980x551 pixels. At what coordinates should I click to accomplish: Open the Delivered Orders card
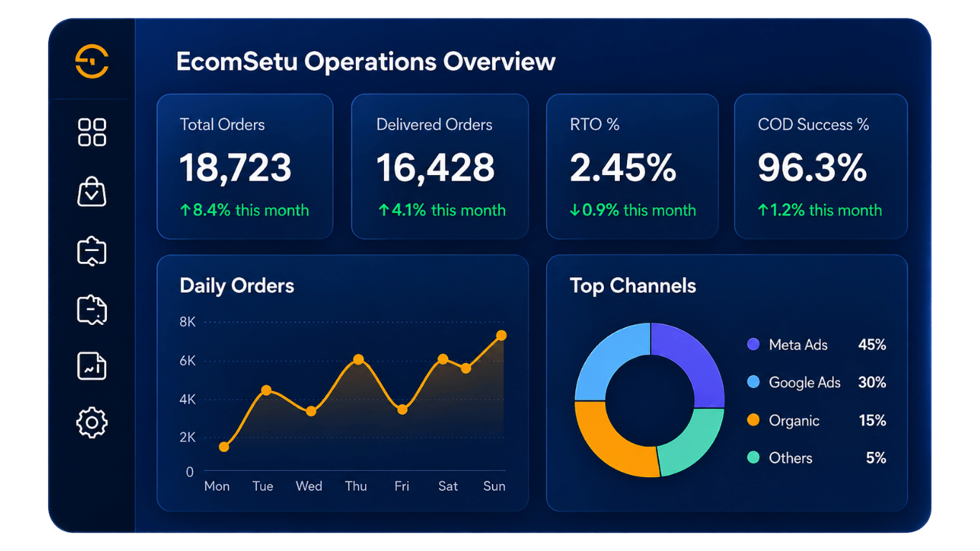coord(440,166)
